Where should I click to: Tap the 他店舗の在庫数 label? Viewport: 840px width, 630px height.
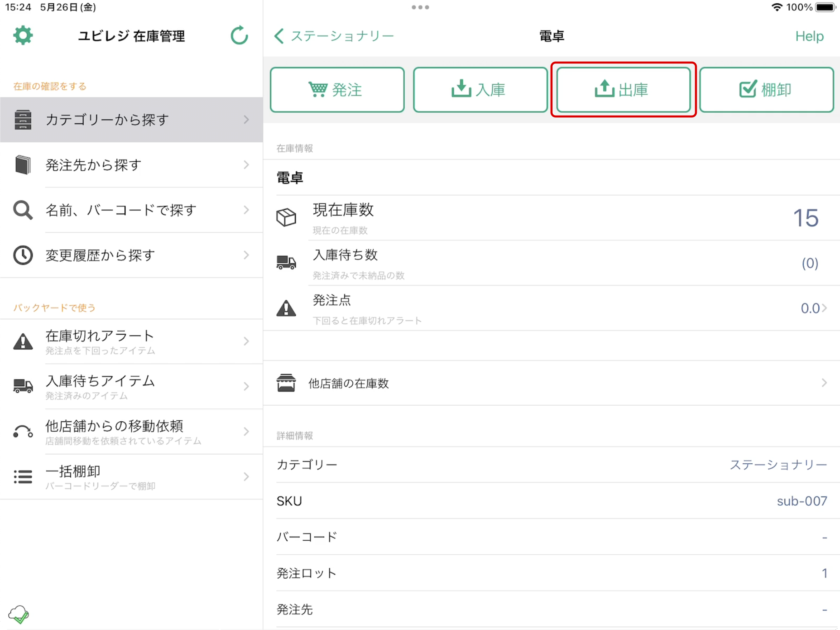349,384
